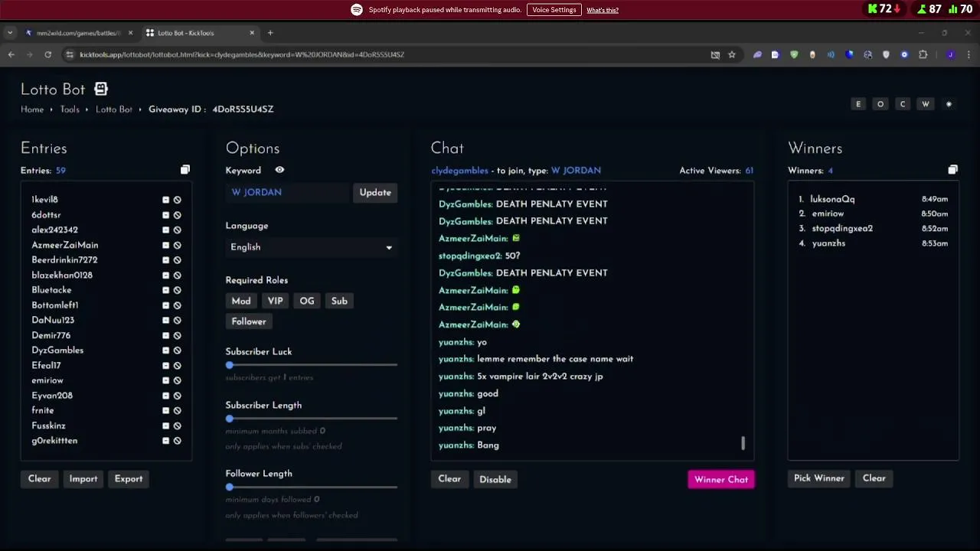Screen dimensions: 980x551
Task: Ban user 6dottsr using the ban icon
Action: (177, 215)
